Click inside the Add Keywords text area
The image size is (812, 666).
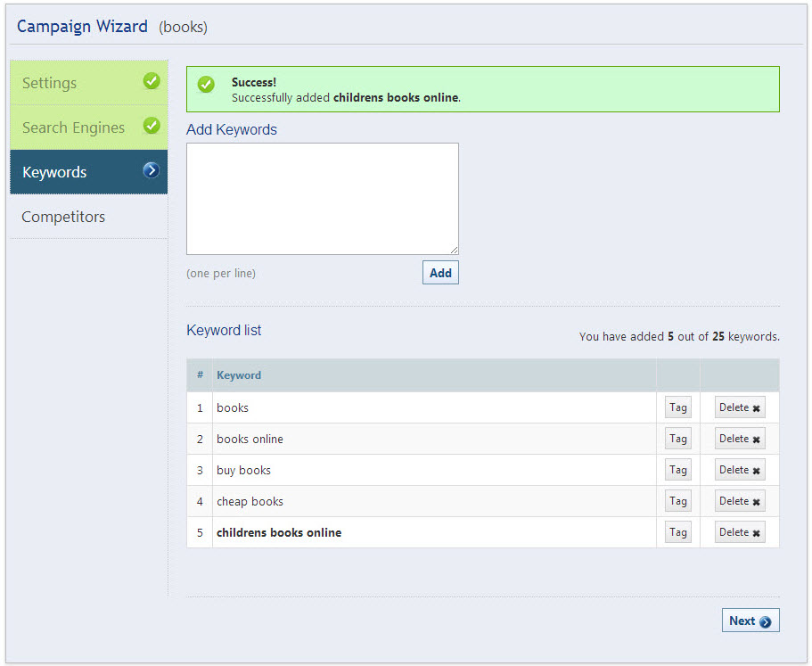pyautogui.click(x=322, y=198)
